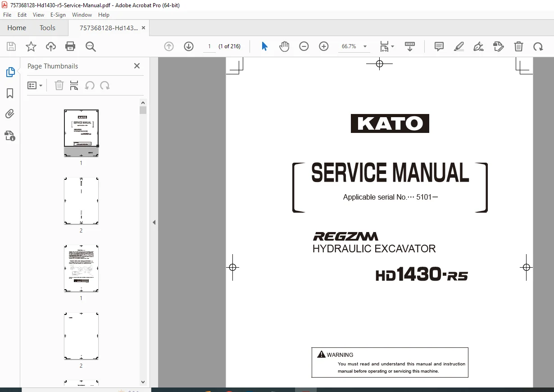Screen dimensions: 554x392
Task: Open the Help menu
Action: coord(104,15)
